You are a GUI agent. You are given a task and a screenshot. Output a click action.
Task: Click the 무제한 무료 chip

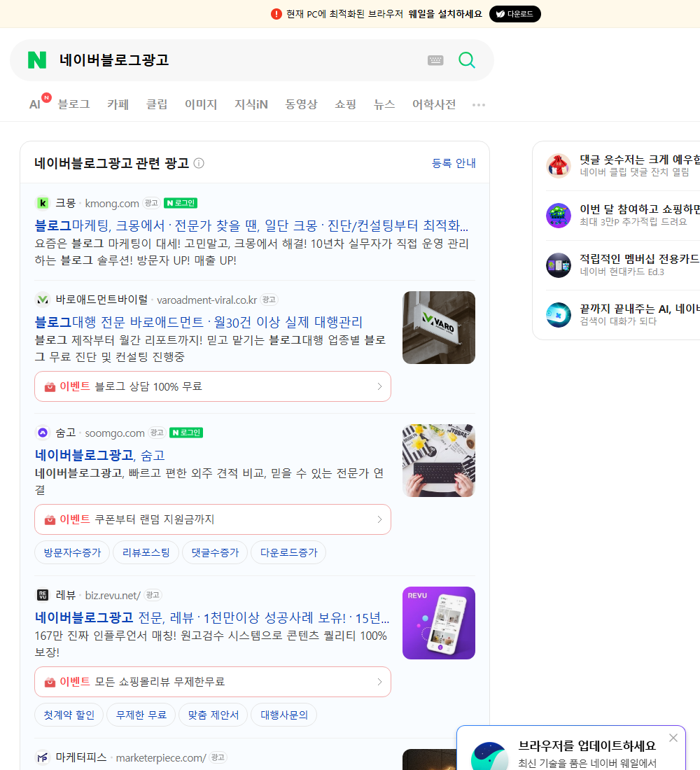tap(141, 715)
